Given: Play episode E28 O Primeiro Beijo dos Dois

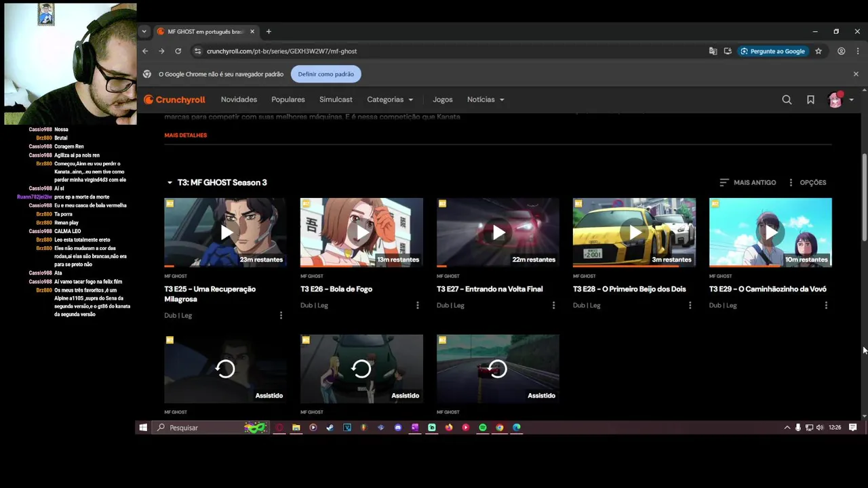Looking at the screenshot, I should click(x=634, y=232).
